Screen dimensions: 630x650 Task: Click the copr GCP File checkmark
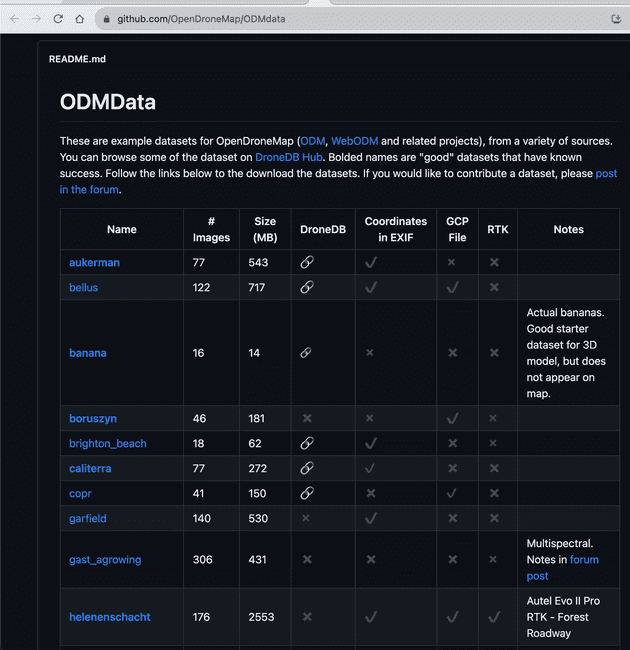(452, 493)
